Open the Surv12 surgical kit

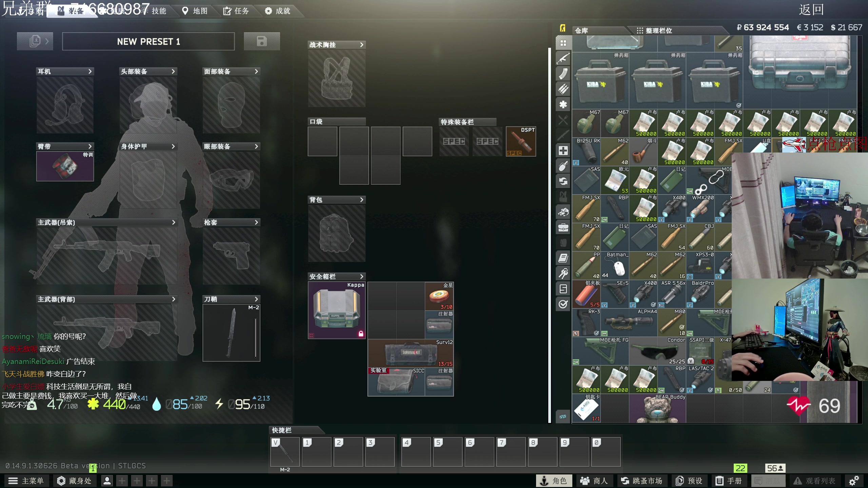[411, 353]
